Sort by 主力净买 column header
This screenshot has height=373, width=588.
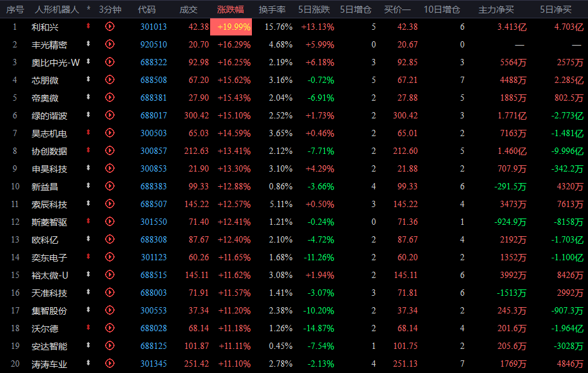click(x=496, y=9)
